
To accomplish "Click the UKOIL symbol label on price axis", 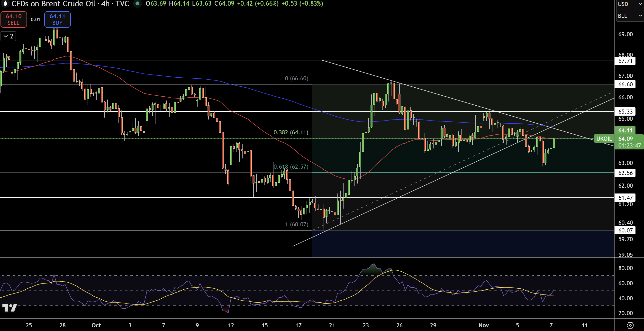I will pyautogui.click(x=604, y=138).
